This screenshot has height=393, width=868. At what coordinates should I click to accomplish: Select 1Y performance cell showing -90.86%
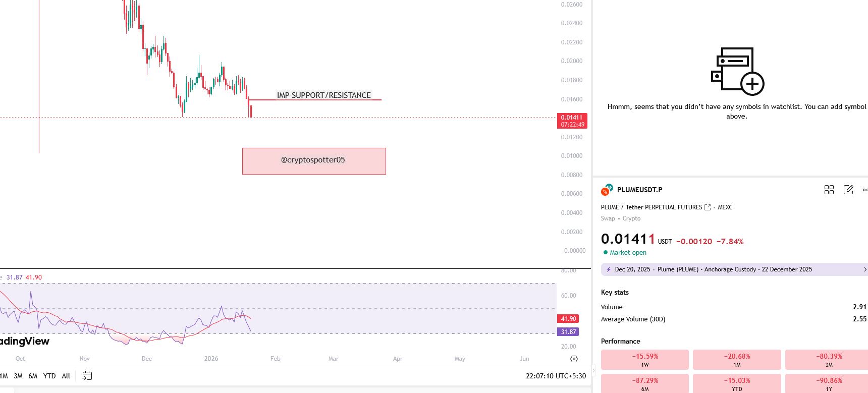pyautogui.click(x=827, y=383)
